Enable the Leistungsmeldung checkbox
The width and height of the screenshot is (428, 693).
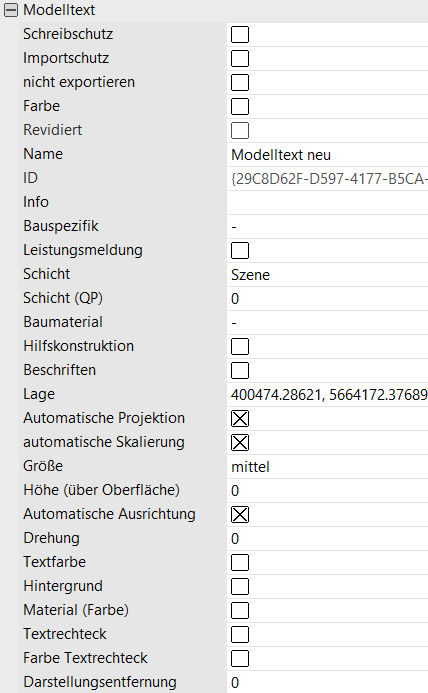click(x=240, y=251)
